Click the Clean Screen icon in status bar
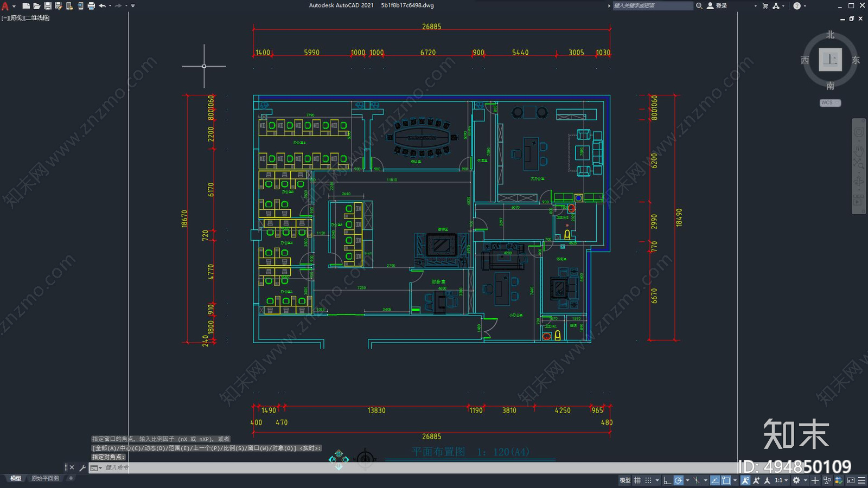Image resolution: width=868 pixels, height=488 pixels. (851, 480)
